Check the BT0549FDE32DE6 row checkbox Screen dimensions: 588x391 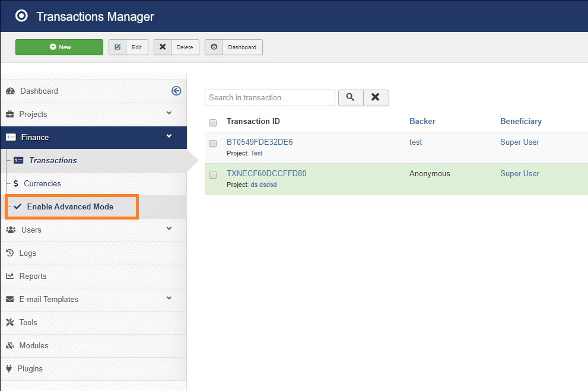coord(213,144)
